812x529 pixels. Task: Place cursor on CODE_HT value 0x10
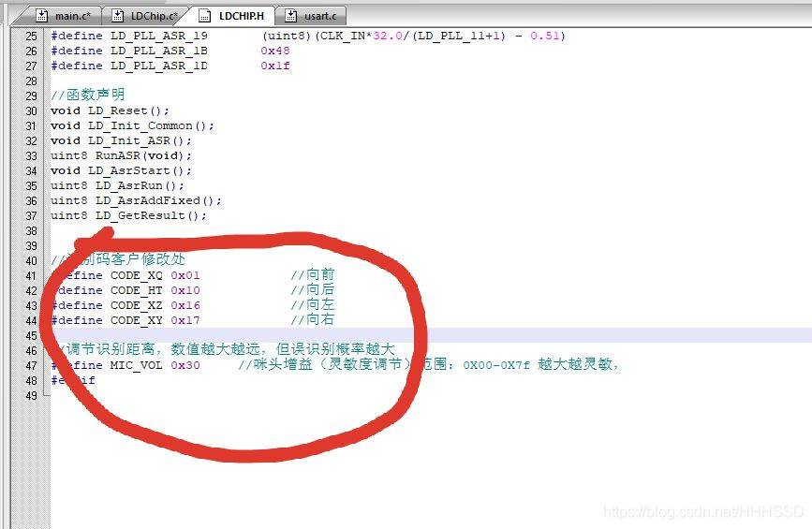pyautogui.click(x=185, y=290)
